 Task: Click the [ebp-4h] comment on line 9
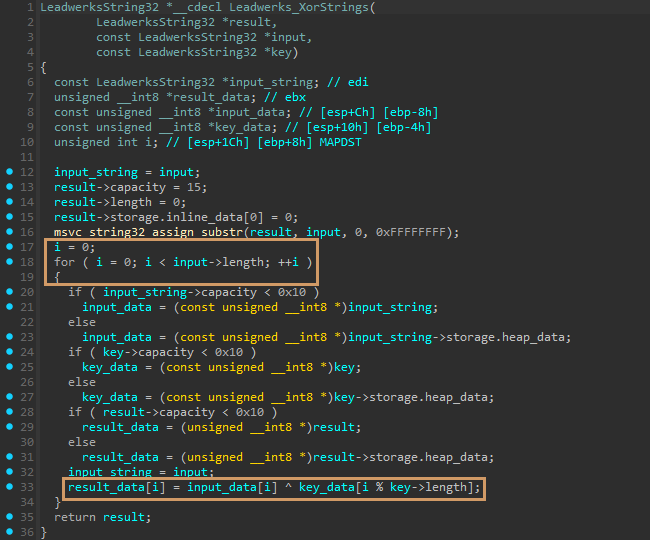403,127
